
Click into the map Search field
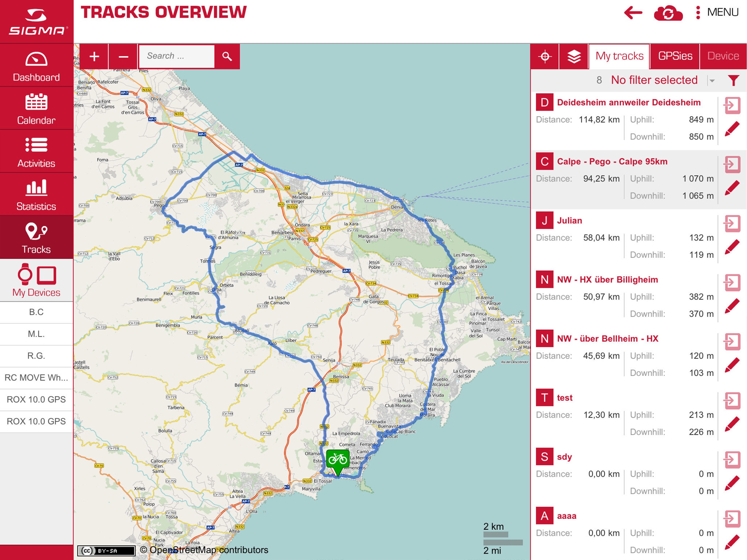177,56
